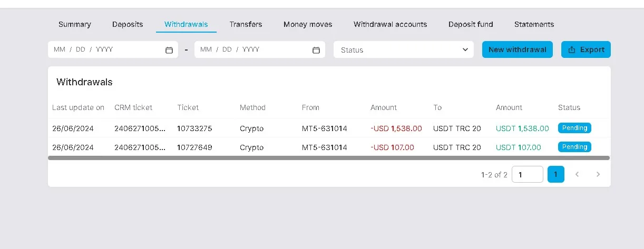Switch to the Summary tab
Screen dimensions: 644x249
tap(75, 24)
